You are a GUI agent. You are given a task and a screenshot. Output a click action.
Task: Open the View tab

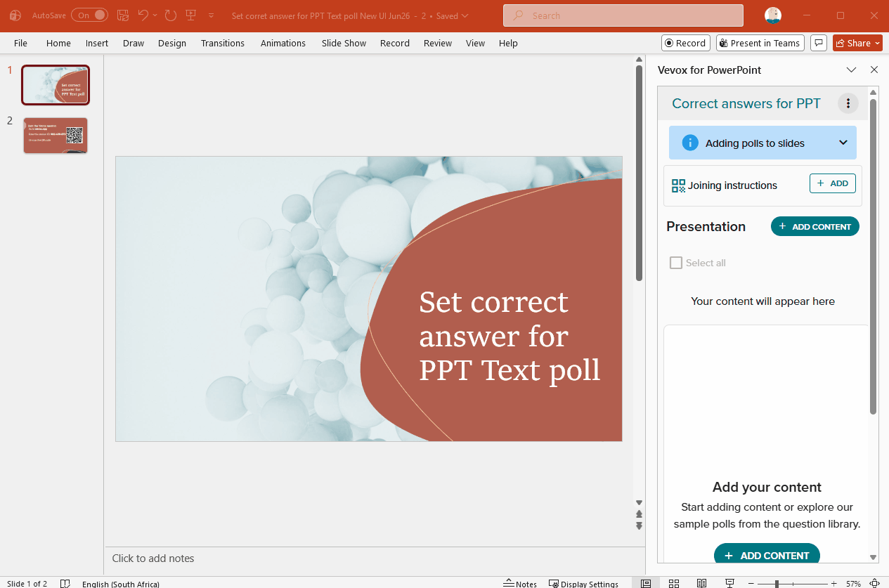click(x=476, y=43)
